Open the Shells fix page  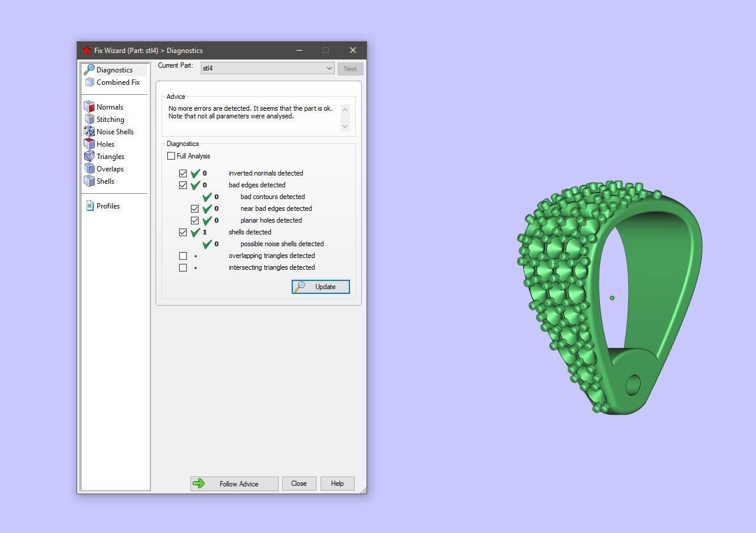105,181
